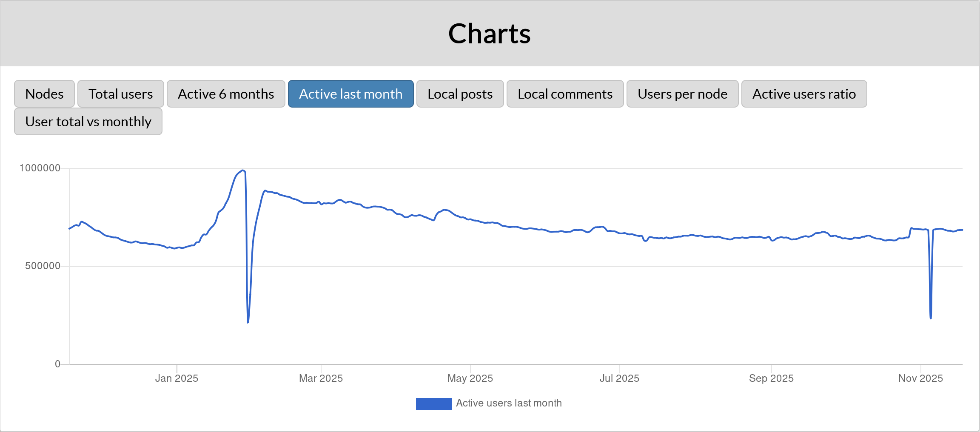The height and width of the screenshot is (432, 980).
Task: View the Local comments chart
Action: point(565,94)
